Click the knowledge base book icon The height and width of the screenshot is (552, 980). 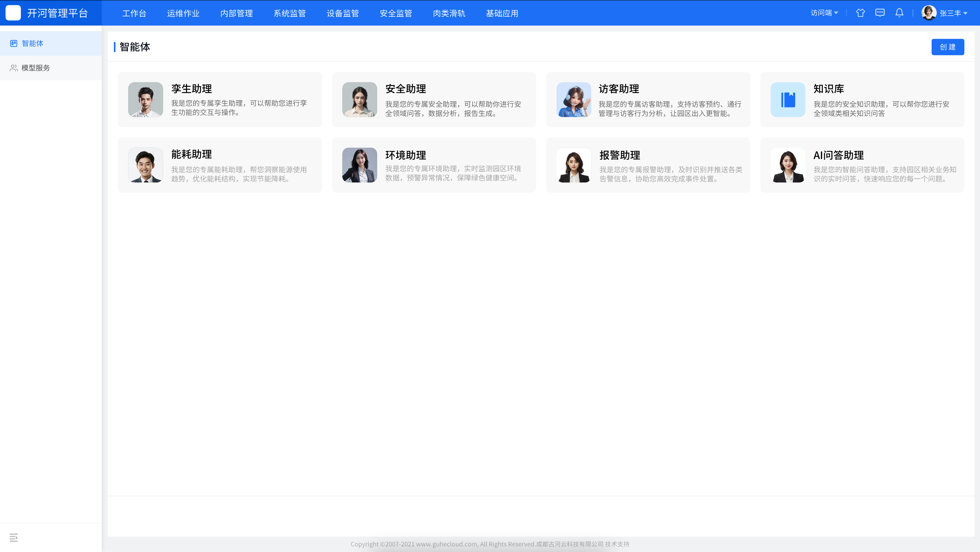tap(788, 100)
